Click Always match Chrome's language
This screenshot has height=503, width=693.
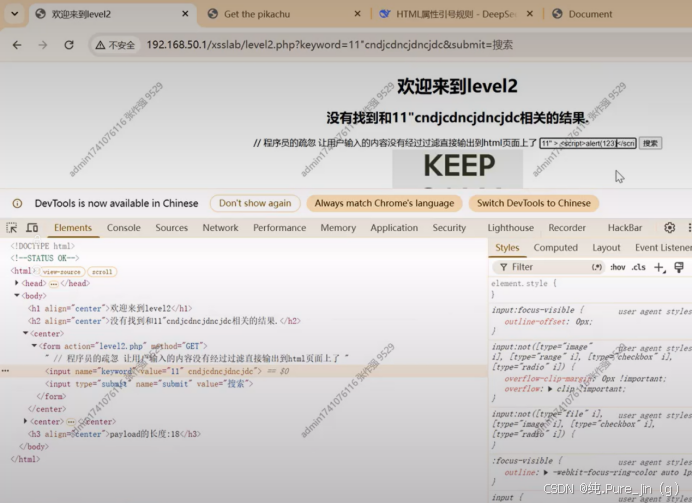(x=384, y=203)
